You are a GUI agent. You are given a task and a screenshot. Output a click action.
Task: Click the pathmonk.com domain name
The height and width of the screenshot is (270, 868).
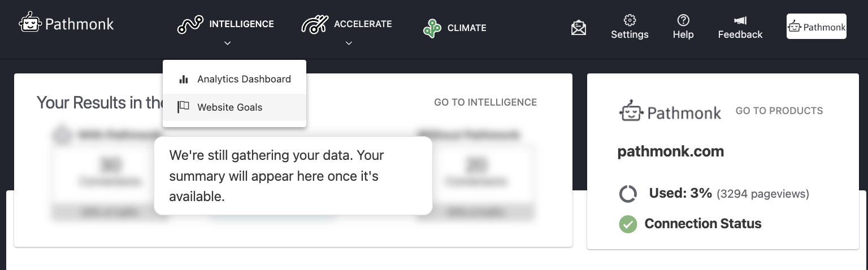tap(671, 151)
